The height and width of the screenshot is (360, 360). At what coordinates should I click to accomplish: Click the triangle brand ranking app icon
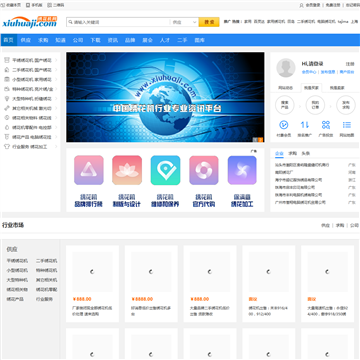click(89, 170)
